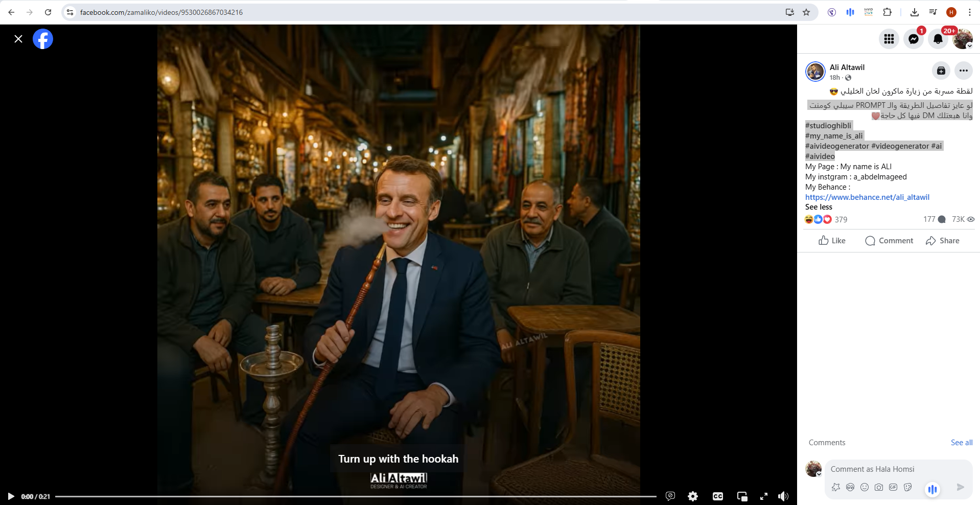Open account profile menu
Viewport: 980px width, 505px height.
962,39
